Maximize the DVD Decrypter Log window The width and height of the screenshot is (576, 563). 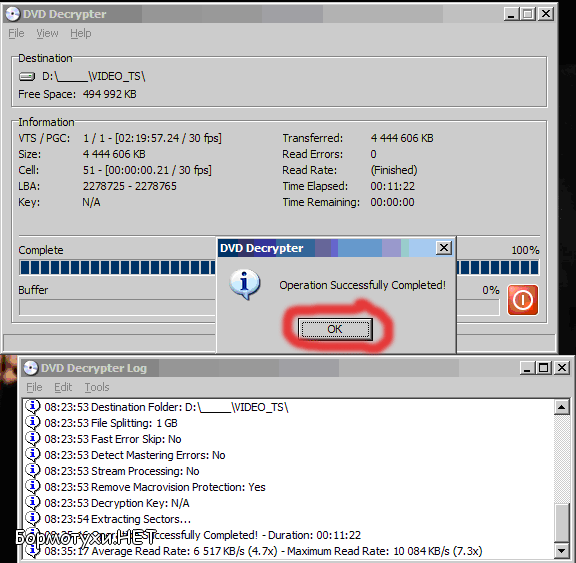(x=544, y=368)
